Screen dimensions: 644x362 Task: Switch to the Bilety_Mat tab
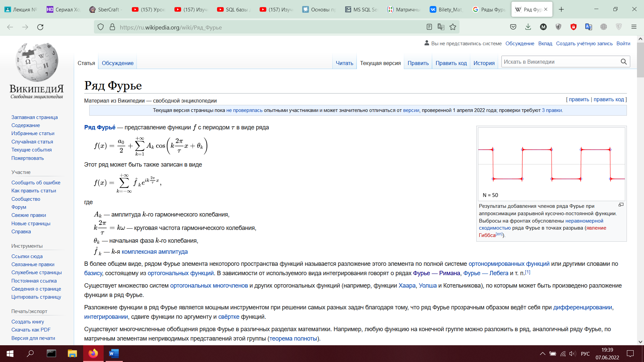(x=447, y=9)
